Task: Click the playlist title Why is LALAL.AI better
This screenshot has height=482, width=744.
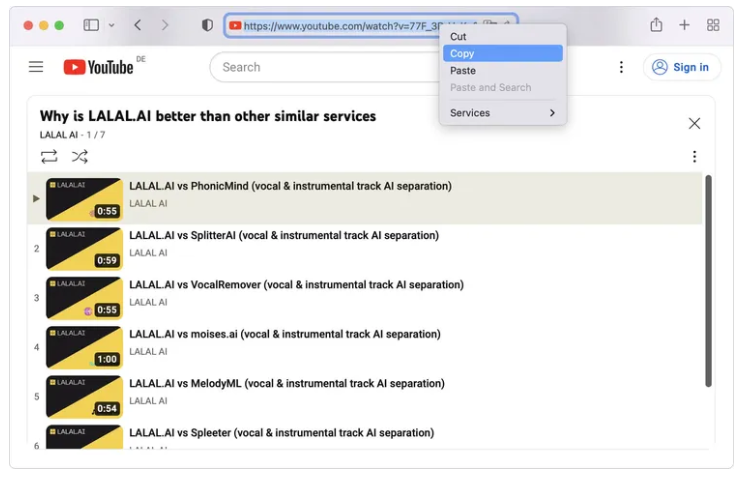Action: 208,116
